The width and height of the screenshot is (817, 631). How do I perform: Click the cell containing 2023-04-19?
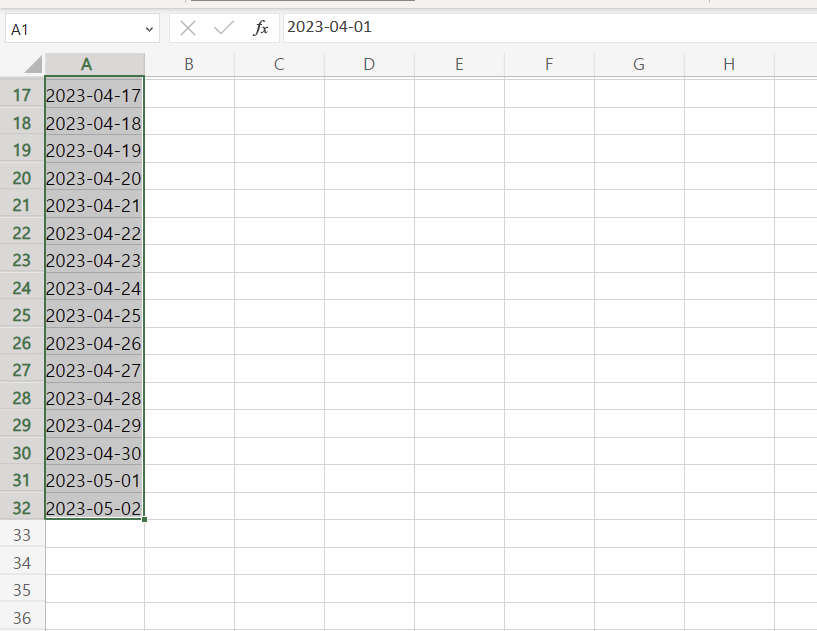[94, 150]
